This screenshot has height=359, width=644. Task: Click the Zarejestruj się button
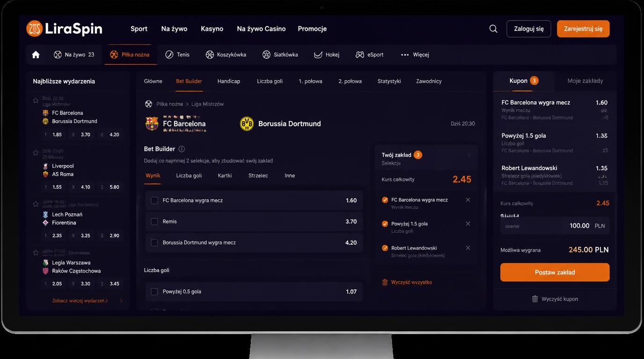583,29
